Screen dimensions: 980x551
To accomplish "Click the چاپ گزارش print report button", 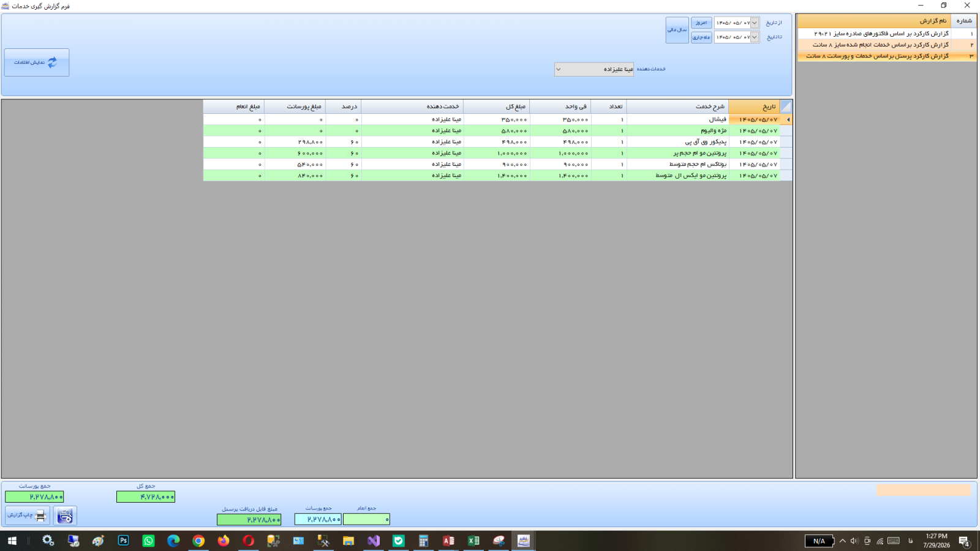I will tap(28, 515).
